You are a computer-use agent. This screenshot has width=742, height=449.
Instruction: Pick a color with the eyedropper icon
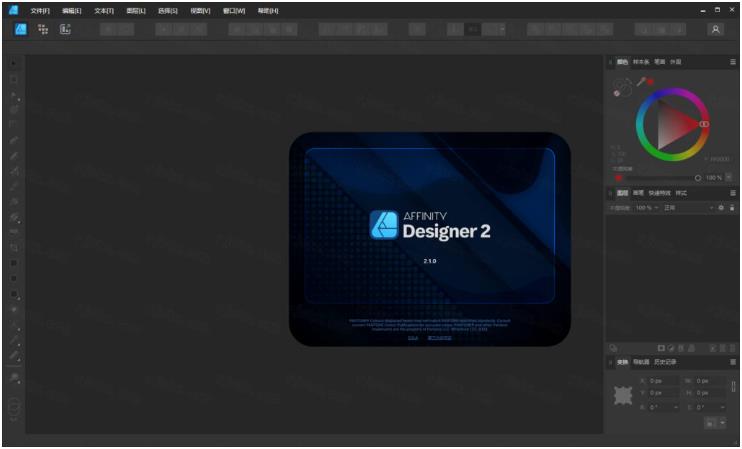tap(641, 82)
